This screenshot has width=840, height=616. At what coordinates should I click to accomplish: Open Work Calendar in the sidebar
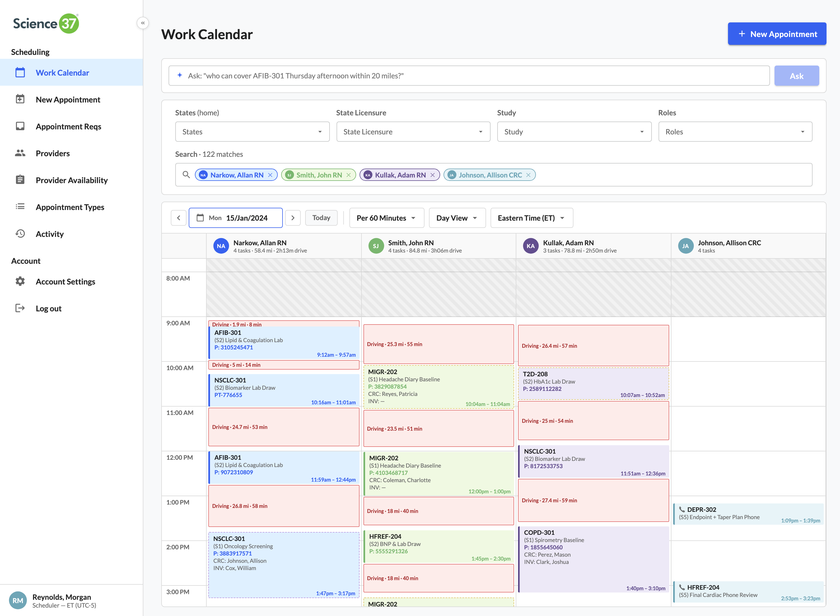(x=71, y=72)
